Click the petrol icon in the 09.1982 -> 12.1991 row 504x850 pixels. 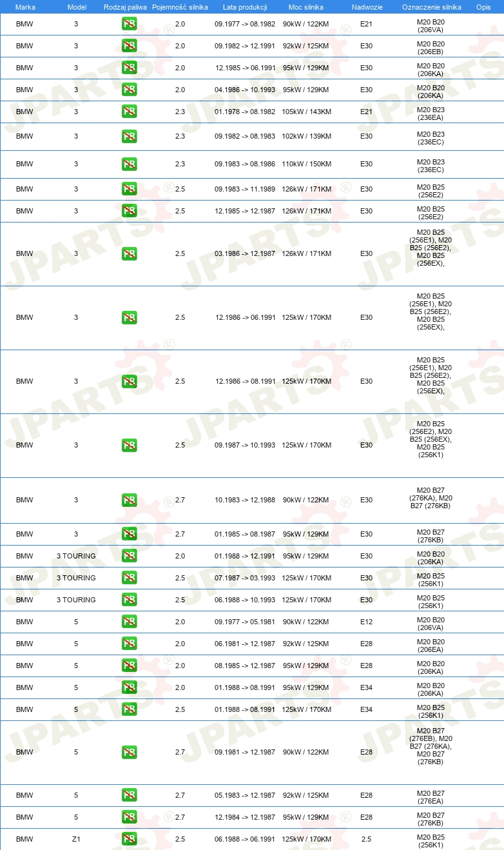pyautogui.click(x=129, y=46)
